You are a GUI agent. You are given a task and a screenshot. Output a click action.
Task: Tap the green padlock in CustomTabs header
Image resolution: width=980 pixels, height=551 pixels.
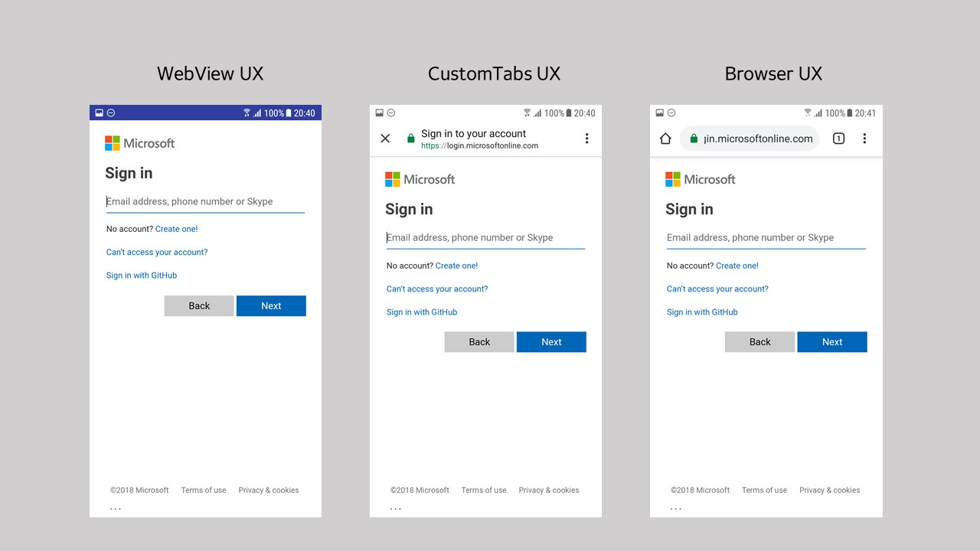tap(411, 139)
